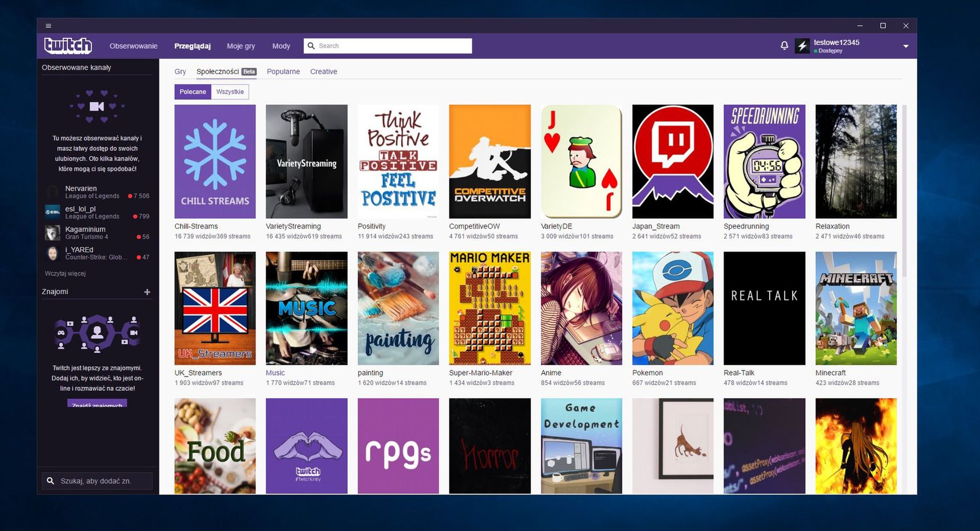Click the Kagaminium channel avatar
Image resolution: width=980 pixels, height=531 pixels.
52,232
